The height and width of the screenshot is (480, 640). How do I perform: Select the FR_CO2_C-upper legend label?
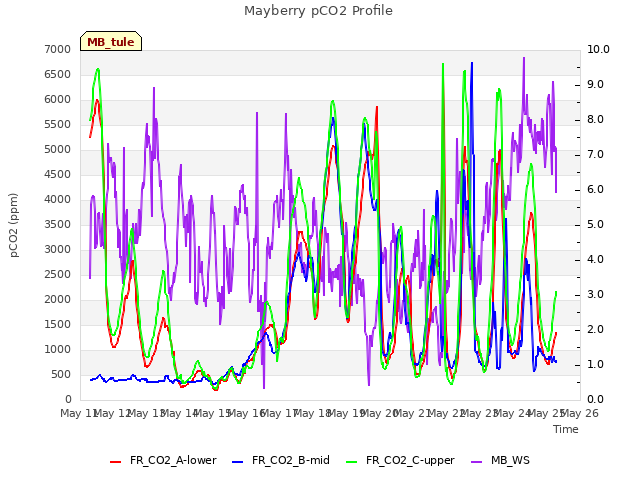coord(410,460)
